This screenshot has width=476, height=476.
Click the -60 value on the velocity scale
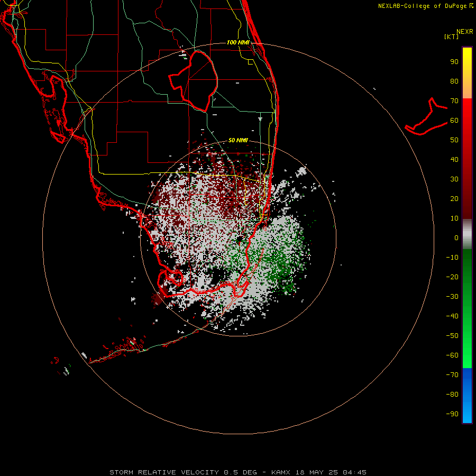[x=452, y=355]
